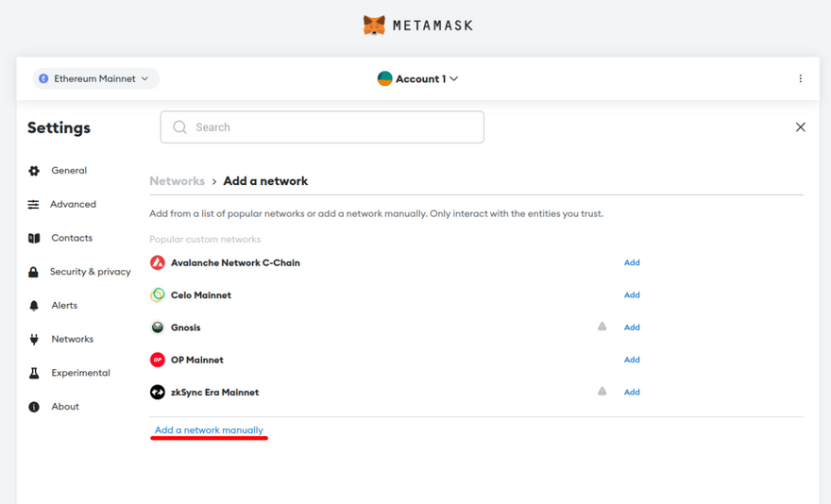The image size is (831, 504).
Task: Open Alerts settings
Action: (x=64, y=305)
